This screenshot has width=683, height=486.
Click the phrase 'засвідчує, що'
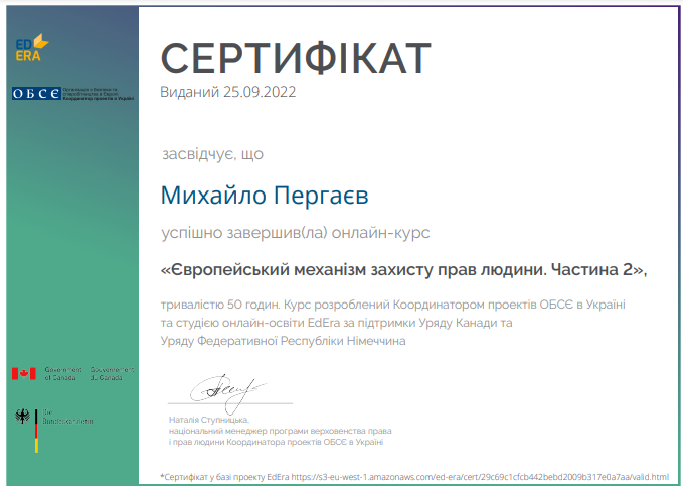[x=213, y=154]
